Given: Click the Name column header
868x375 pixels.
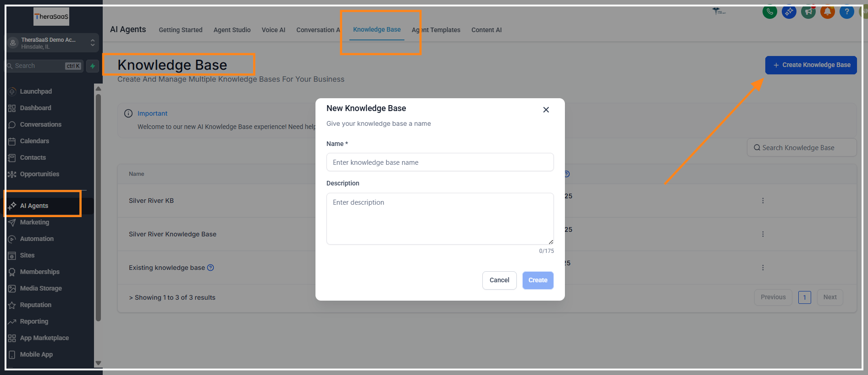Looking at the screenshot, I should (136, 174).
